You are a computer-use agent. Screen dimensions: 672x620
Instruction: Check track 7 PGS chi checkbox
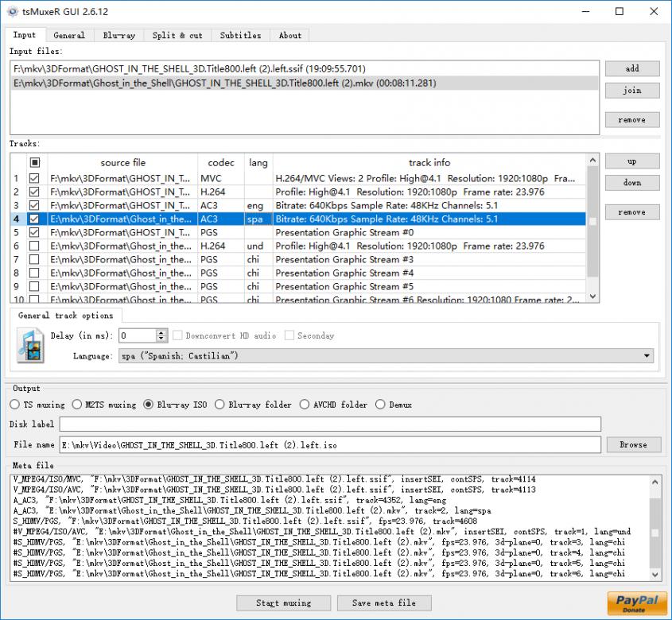coord(34,259)
